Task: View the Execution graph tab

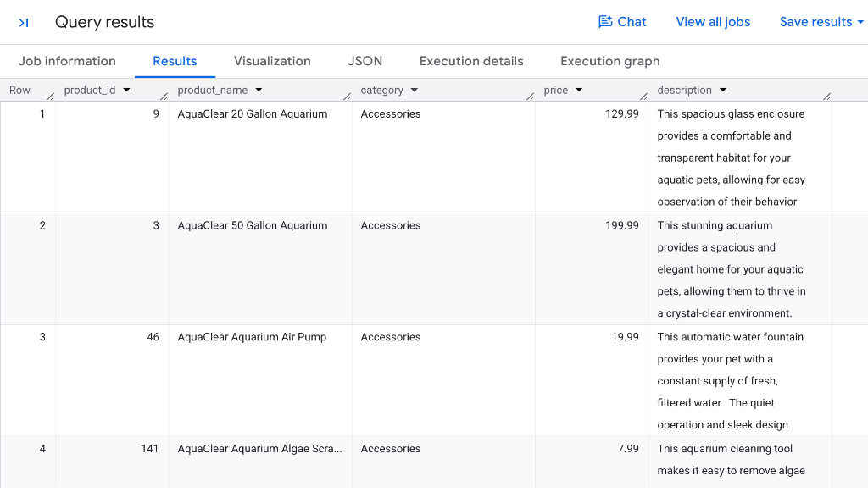Action: click(x=610, y=61)
